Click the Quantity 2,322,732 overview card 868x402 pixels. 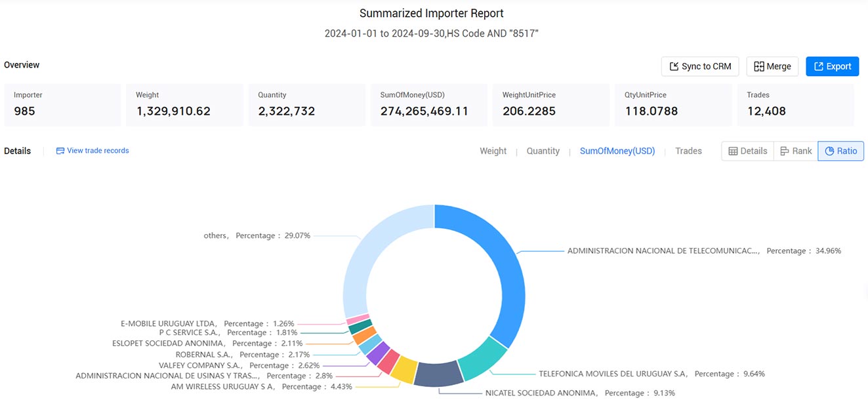(x=306, y=105)
